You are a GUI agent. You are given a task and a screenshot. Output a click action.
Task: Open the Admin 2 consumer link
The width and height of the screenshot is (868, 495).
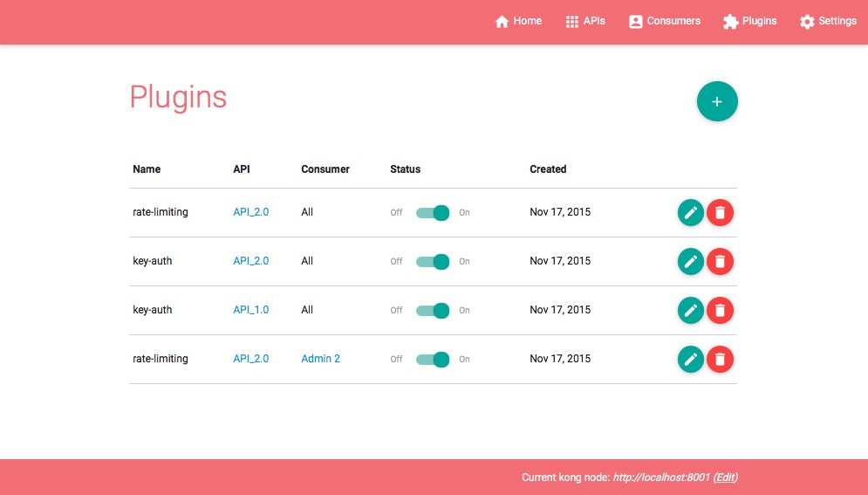pyautogui.click(x=320, y=359)
